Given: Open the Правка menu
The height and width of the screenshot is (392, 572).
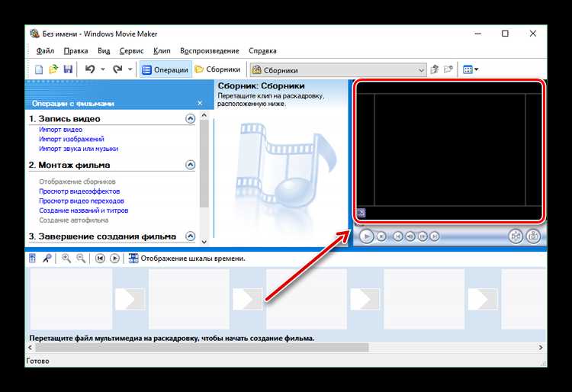Looking at the screenshot, I should coord(76,51).
